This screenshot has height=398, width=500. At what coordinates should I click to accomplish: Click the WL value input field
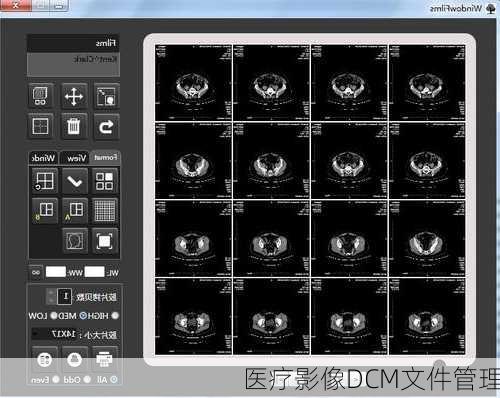94,272
